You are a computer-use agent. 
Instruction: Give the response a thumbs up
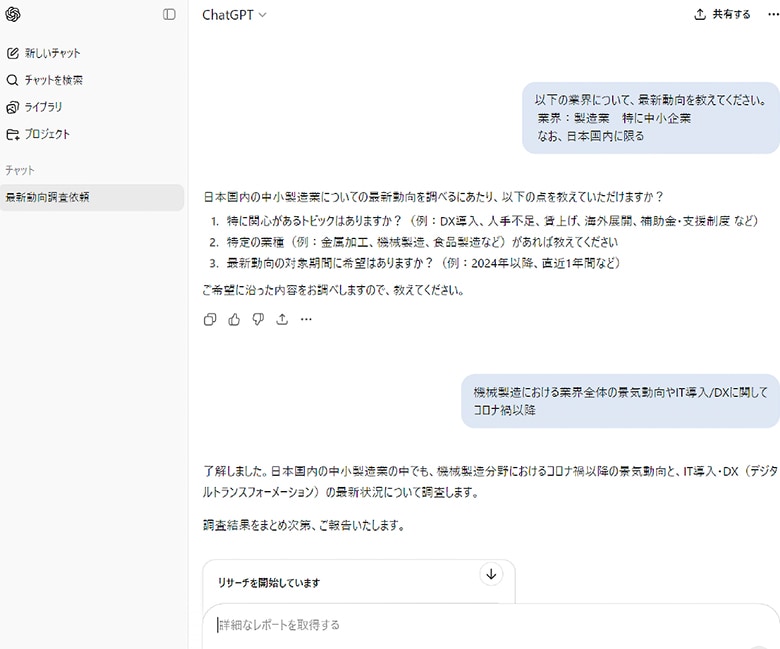(x=234, y=320)
